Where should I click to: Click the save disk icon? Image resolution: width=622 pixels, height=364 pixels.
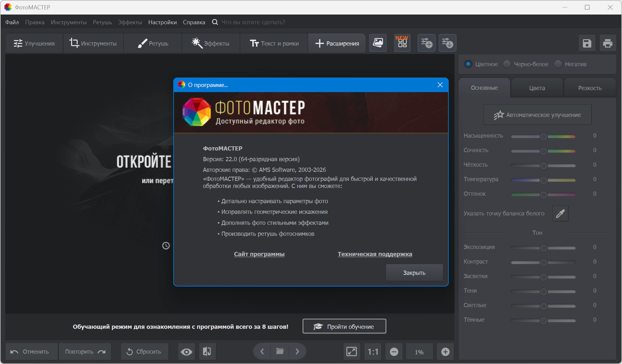pyautogui.click(x=587, y=43)
